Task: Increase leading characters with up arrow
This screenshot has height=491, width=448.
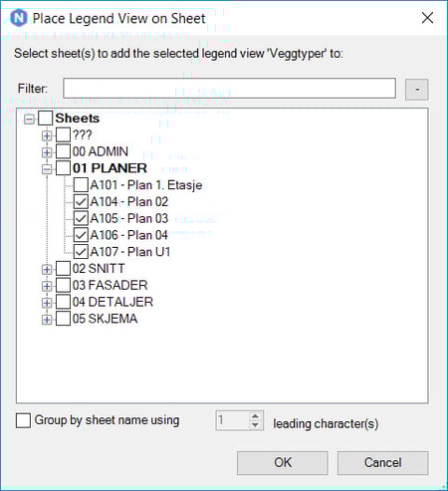Action: 255,416
